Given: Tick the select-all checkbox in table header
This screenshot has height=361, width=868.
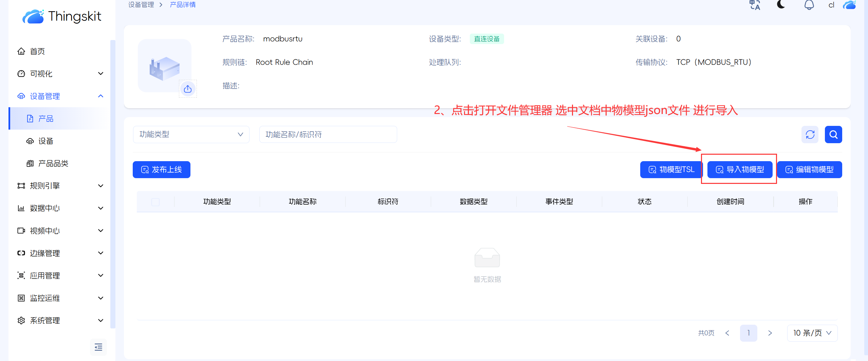Looking at the screenshot, I should 155,202.
